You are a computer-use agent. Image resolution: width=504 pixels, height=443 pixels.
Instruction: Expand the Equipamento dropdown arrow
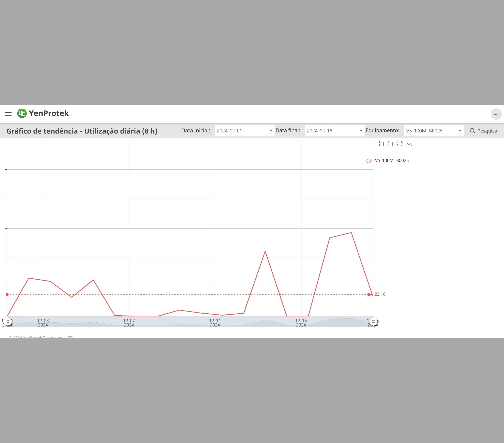460,131
